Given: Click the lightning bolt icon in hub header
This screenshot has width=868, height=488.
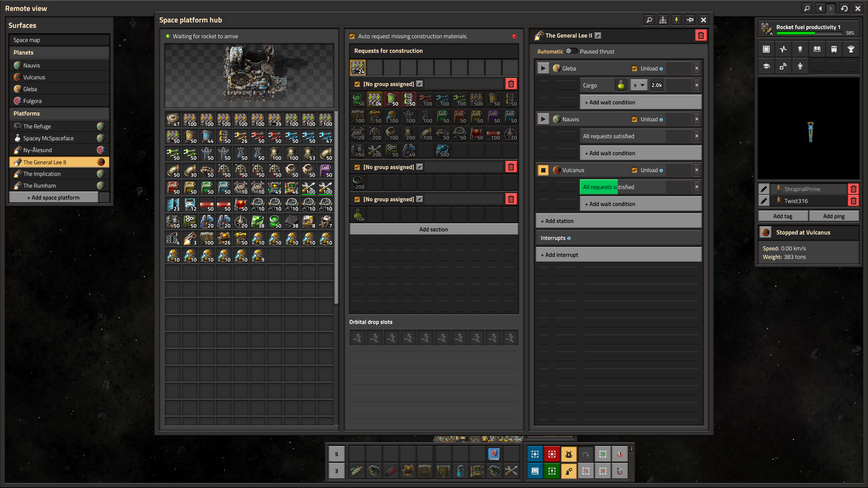Looking at the screenshot, I should coord(676,20).
